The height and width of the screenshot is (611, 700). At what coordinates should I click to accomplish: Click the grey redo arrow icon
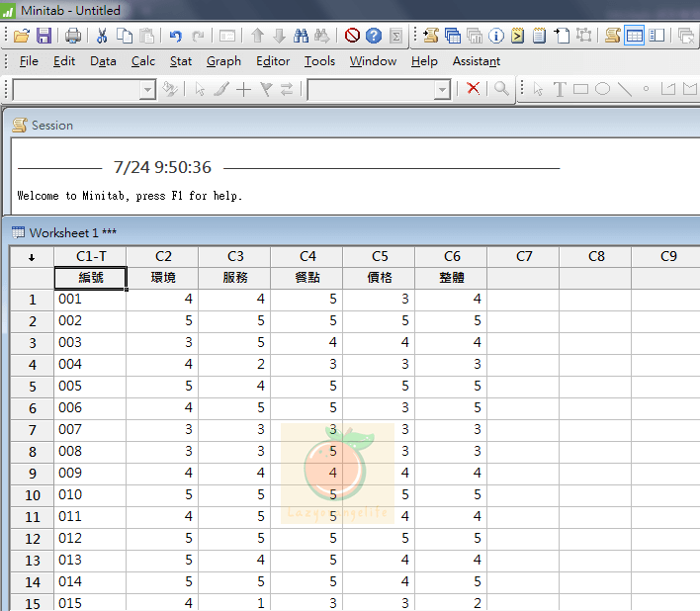click(198, 36)
